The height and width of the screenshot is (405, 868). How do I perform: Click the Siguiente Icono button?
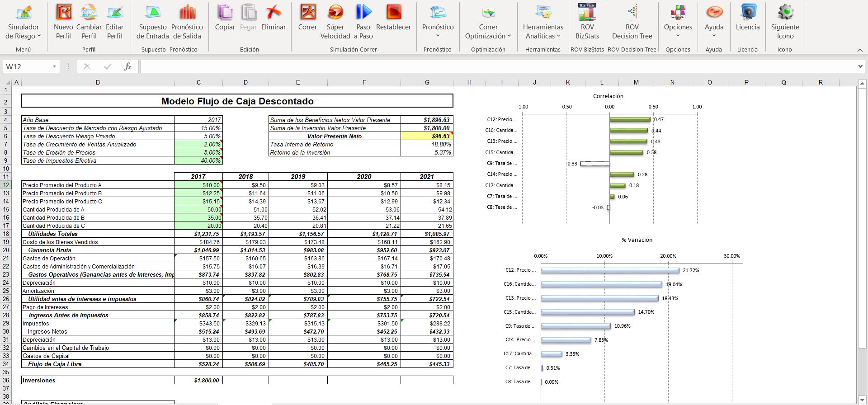coord(785,22)
